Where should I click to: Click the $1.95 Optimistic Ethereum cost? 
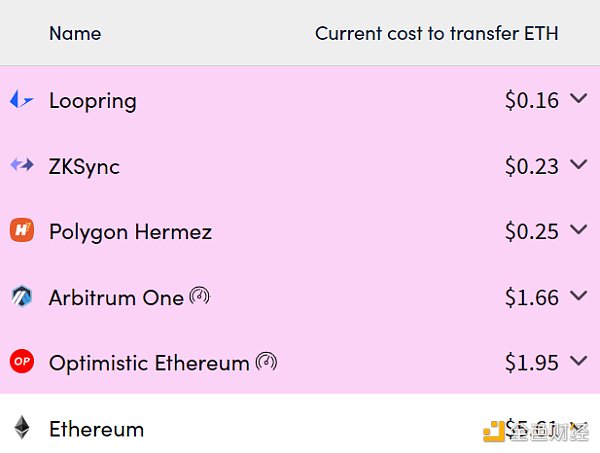[532, 363]
